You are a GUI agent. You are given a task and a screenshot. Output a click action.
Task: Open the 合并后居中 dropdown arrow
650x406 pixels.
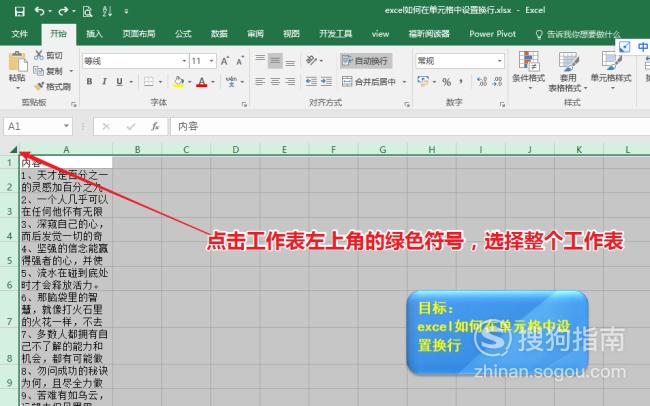point(404,82)
